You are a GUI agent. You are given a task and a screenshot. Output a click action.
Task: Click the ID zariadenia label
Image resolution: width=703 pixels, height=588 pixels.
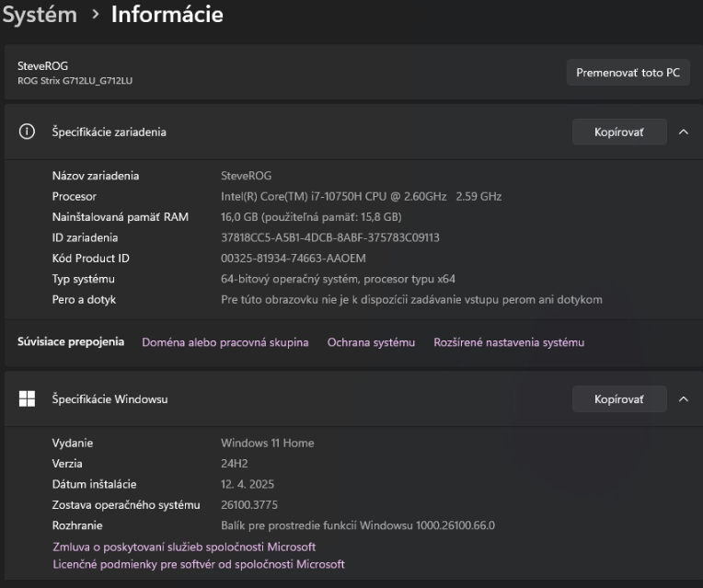coord(85,237)
